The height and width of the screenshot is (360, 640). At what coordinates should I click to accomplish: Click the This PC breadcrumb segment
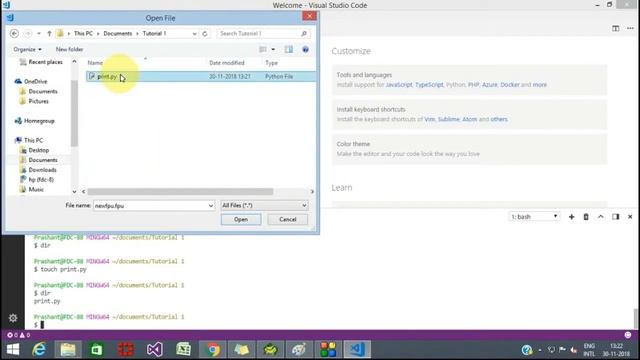point(83,33)
